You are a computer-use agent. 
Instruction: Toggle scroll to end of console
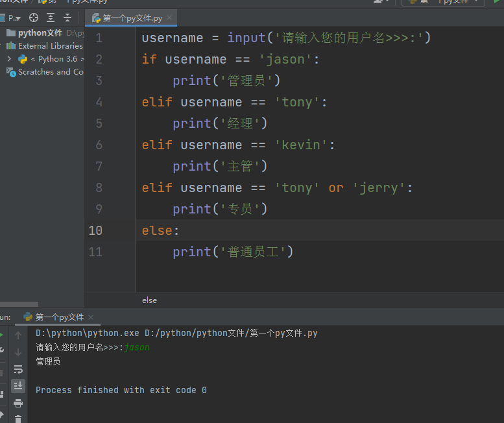point(18,386)
